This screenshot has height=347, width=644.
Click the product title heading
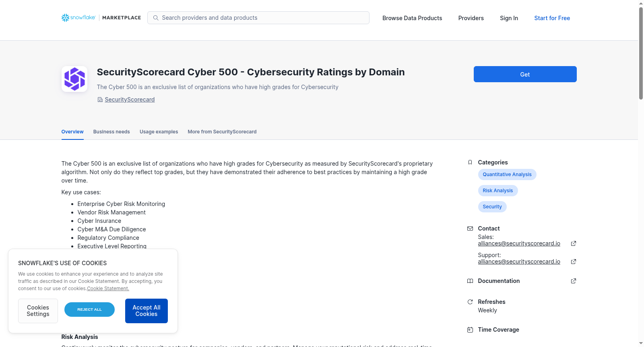click(251, 72)
